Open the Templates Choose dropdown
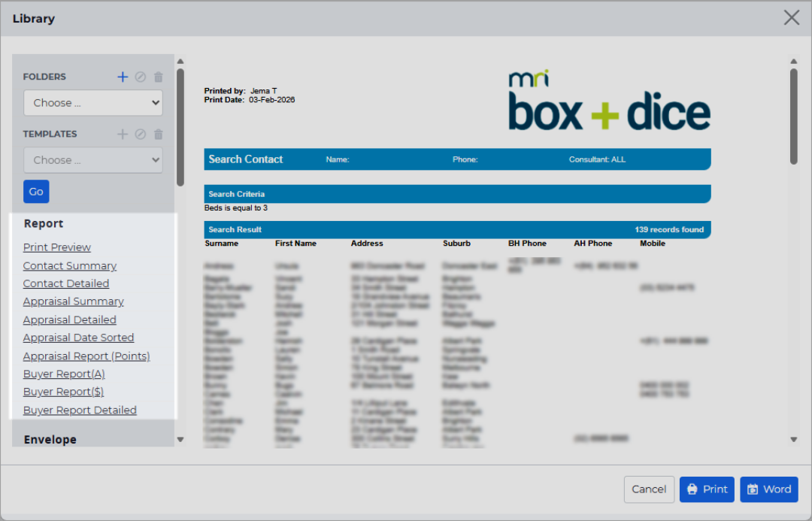Screen dimensions: 812x521 pos(93,160)
